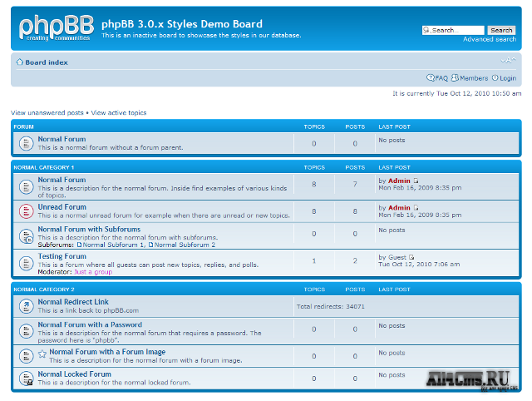This screenshot has height=401, width=532.
Task: Click the Normal Locked Forum lock icon
Action: pyautogui.click(x=26, y=379)
